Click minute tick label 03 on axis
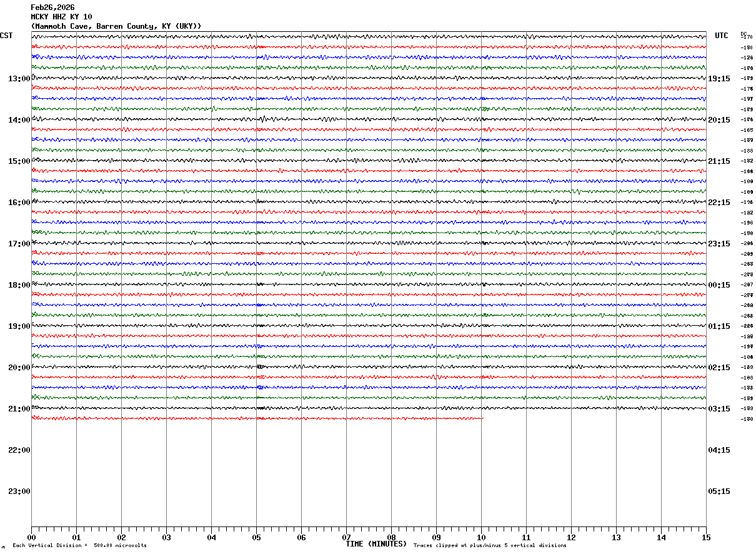The width and height of the screenshot is (756, 554). point(166,537)
